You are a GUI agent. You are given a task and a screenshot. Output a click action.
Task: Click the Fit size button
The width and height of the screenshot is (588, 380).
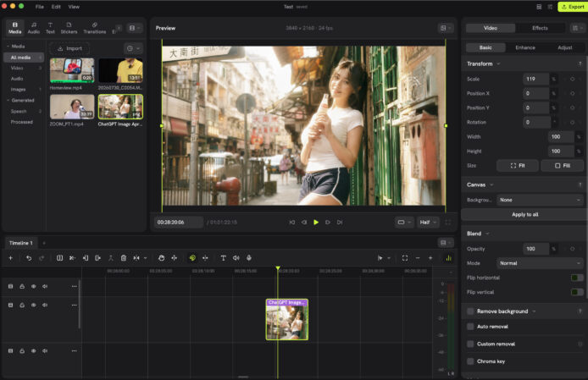(518, 166)
